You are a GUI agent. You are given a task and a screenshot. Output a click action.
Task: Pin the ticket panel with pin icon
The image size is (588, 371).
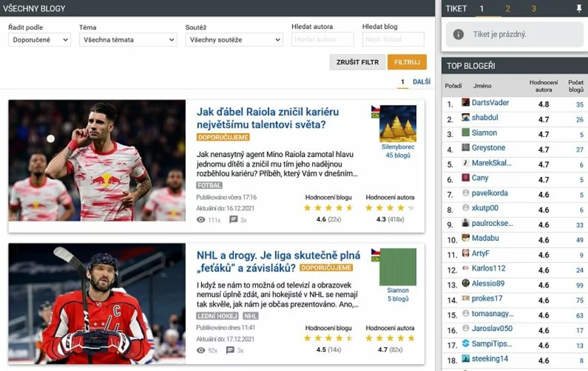point(579,9)
